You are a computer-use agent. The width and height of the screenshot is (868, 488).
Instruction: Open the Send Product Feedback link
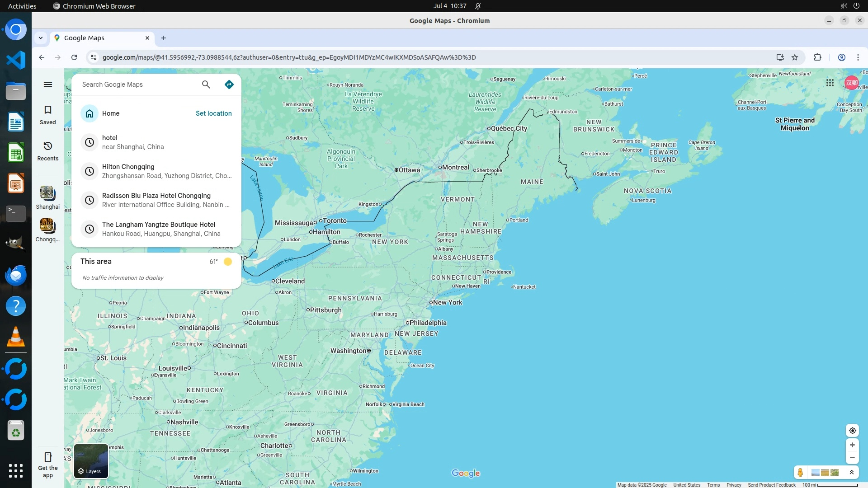click(771, 485)
